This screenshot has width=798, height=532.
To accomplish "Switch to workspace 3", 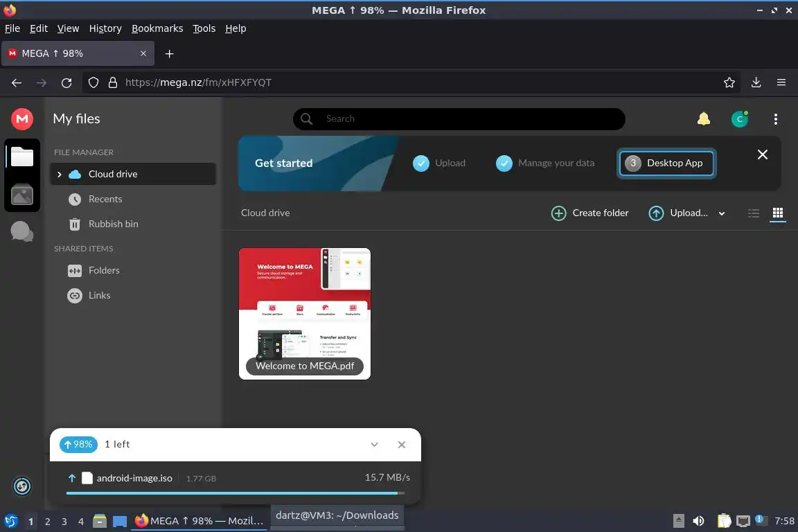I will tap(64, 522).
